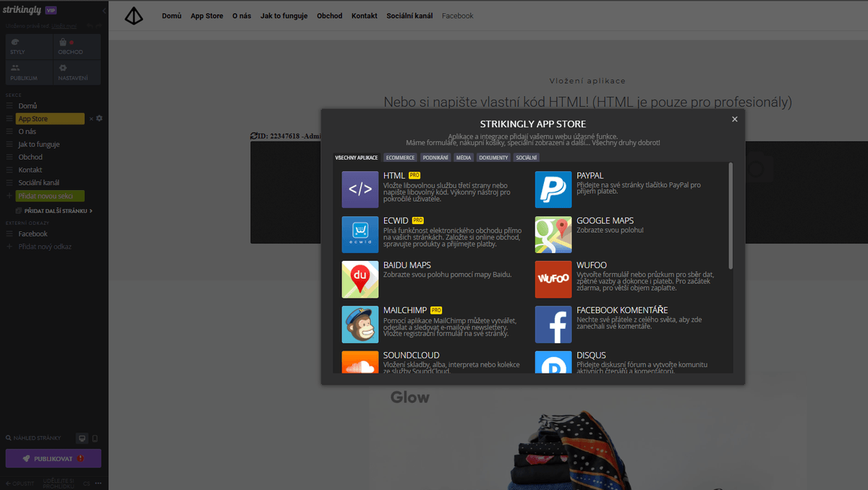Click the MAILCHIMP title text
The height and width of the screenshot is (490, 868).
405,310
